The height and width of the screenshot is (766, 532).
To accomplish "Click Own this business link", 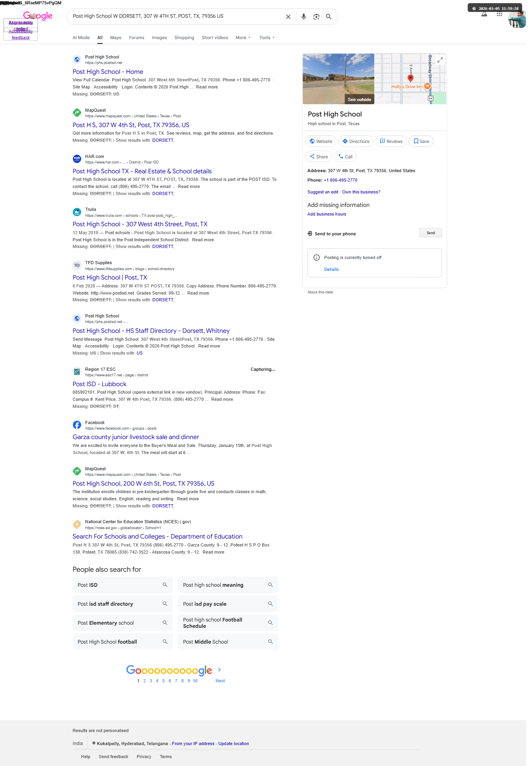I will (361, 192).
